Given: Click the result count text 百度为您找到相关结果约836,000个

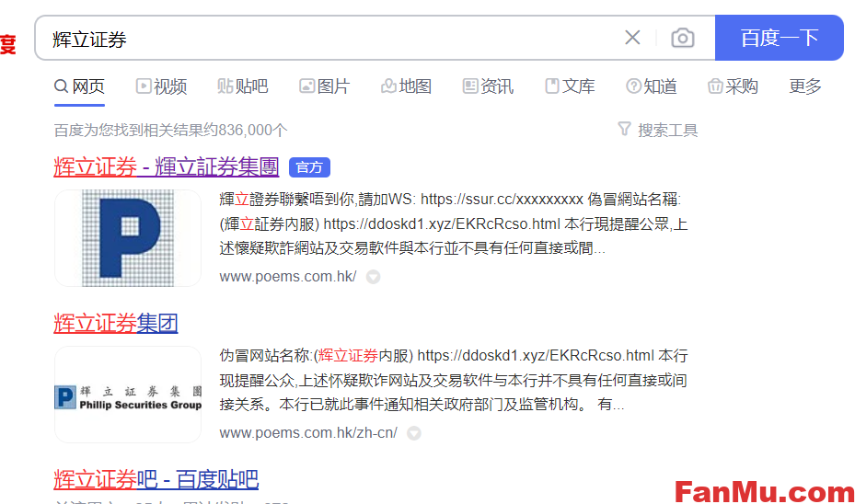Looking at the screenshot, I should 170,131.
